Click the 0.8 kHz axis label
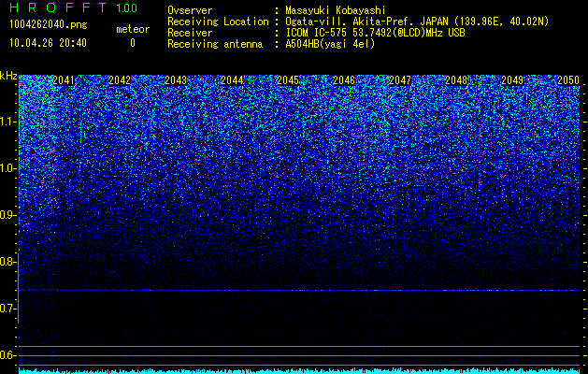 [x=7, y=262]
